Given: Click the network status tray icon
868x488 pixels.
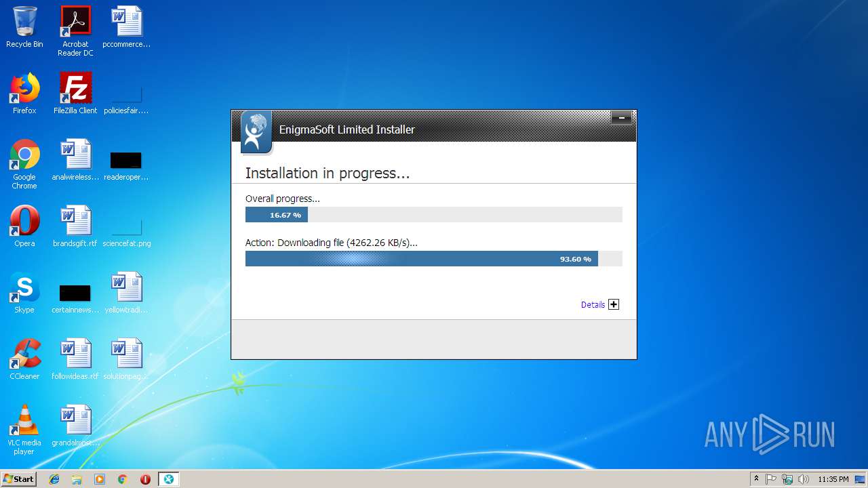Looking at the screenshot, I should 787,479.
